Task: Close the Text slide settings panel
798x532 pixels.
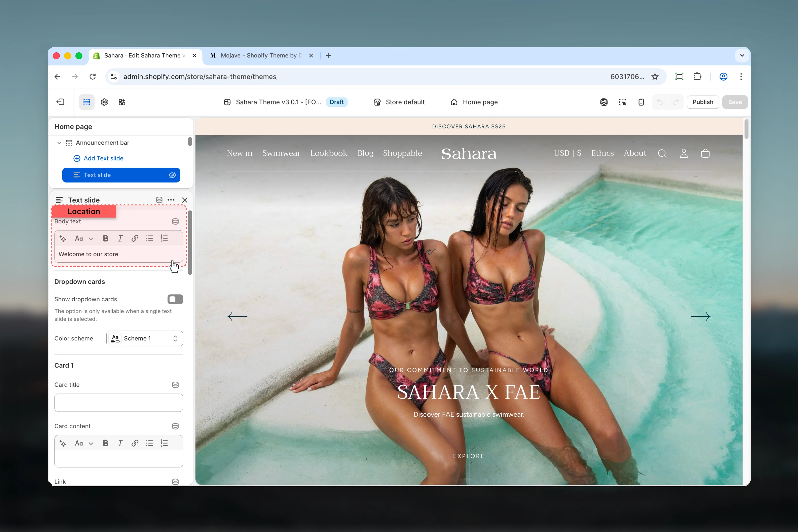Action: [184, 200]
